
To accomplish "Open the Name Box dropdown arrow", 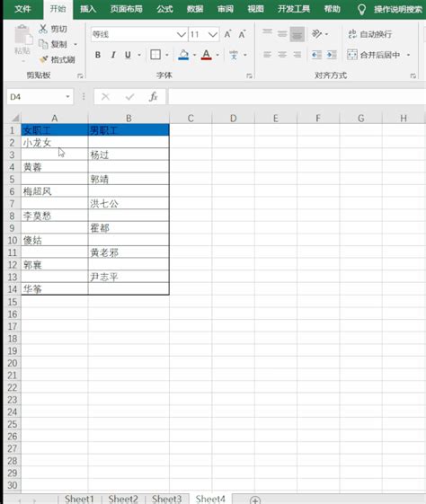I will coord(67,97).
